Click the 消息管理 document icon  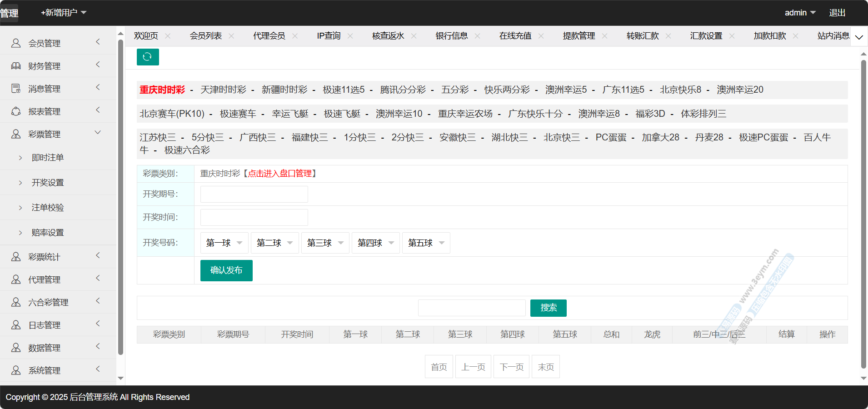(16, 89)
